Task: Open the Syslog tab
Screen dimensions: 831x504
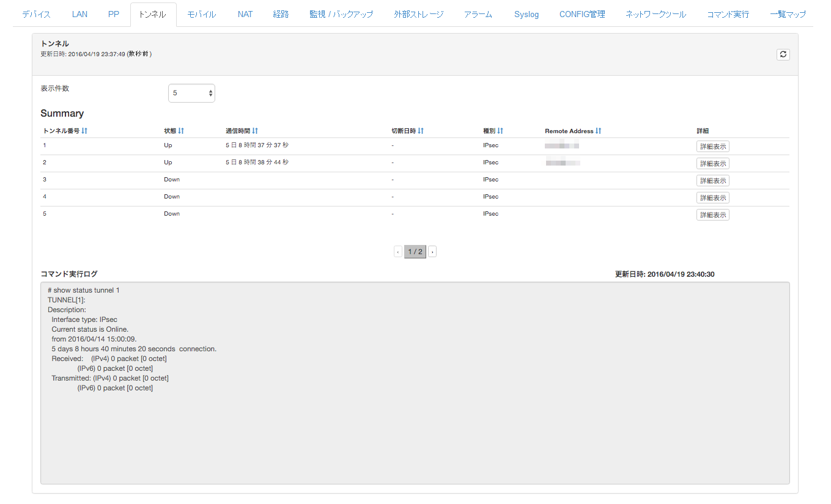Action: [526, 14]
